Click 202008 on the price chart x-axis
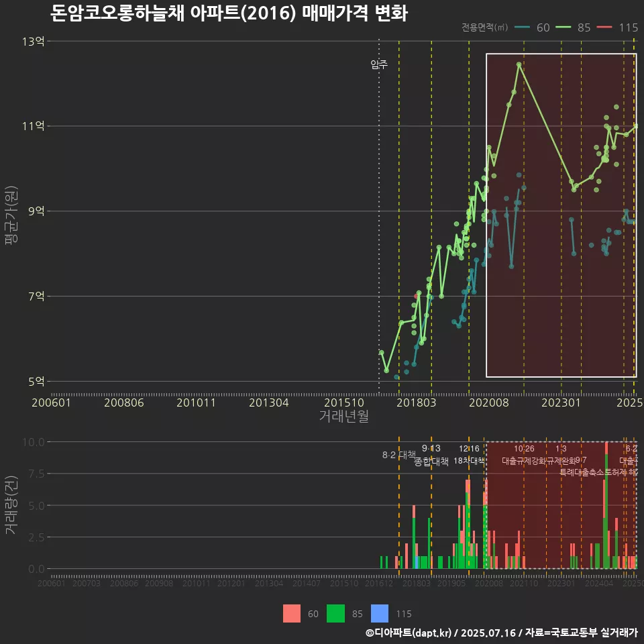644x644 pixels. coord(489,402)
